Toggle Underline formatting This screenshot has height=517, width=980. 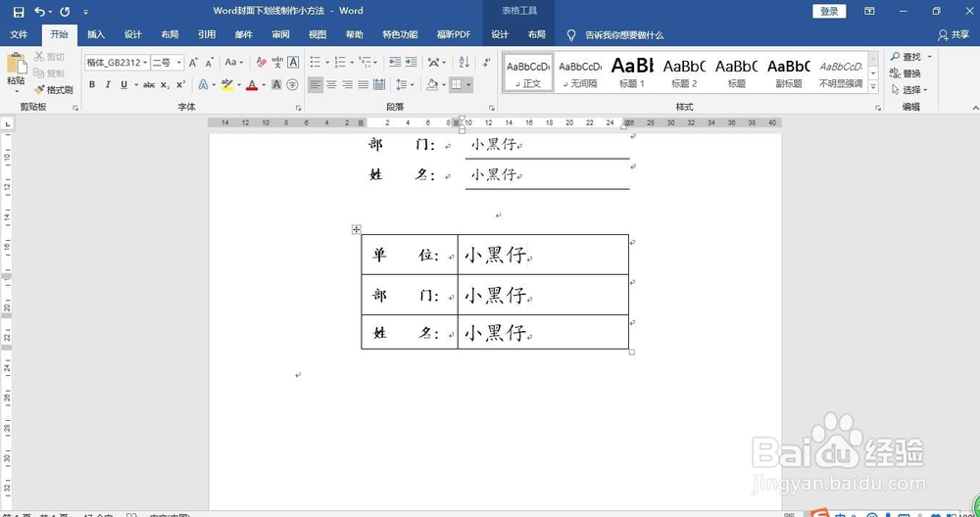tap(123, 85)
